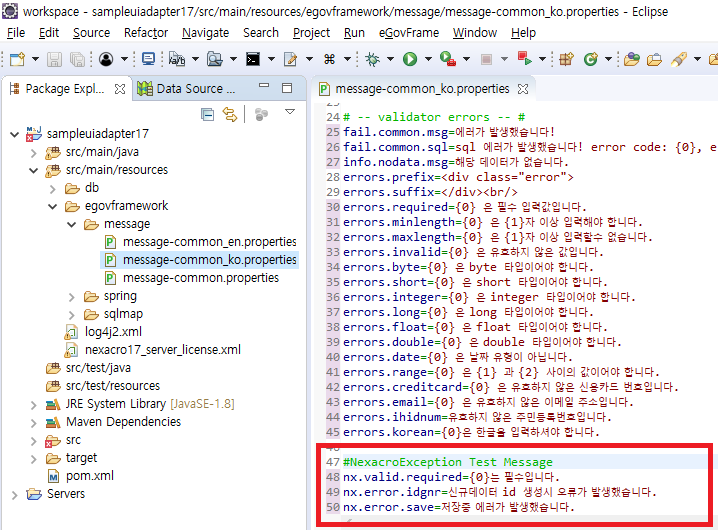Select message-common_en.properties file
718x530 pixels.
(209, 242)
